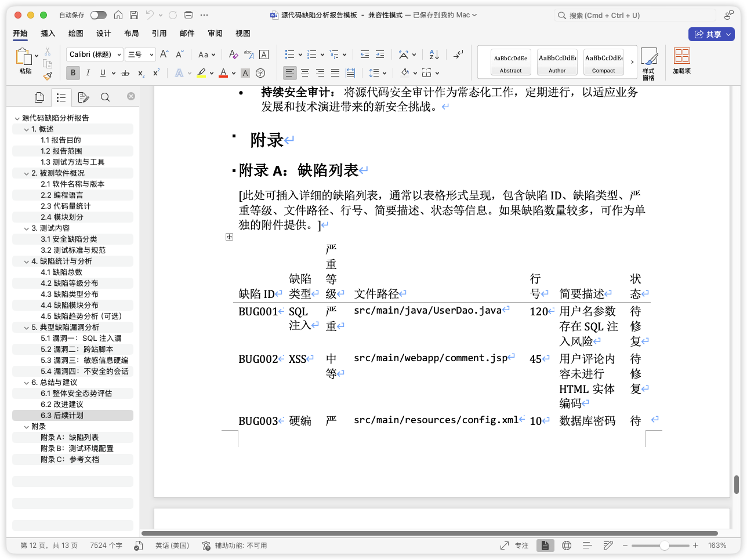Image resolution: width=747 pixels, height=560 pixels.
Task: Switch to Focus mode in status bar
Action: [x=515, y=546]
